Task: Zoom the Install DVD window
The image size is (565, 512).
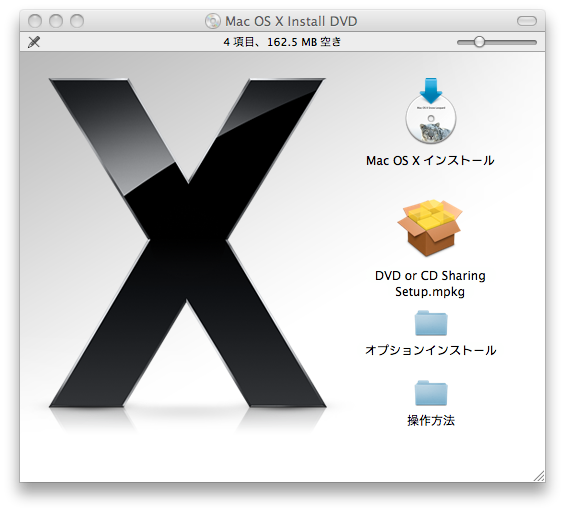Action: (x=77, y=21)
